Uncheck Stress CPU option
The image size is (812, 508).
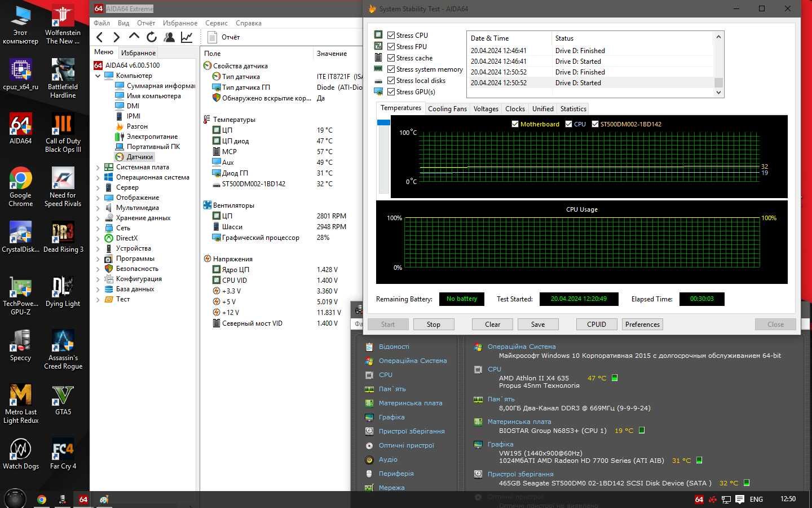391,35
